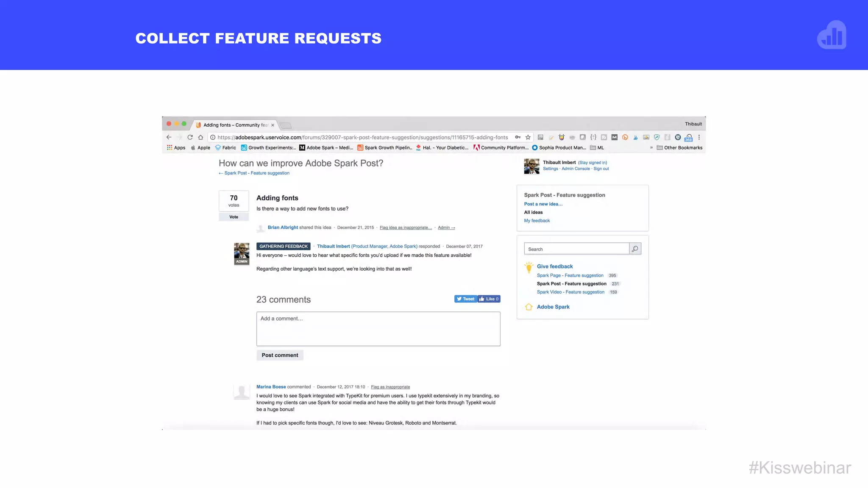
Task: Reload the page with the refresh icon
Action: click(190, 137)
